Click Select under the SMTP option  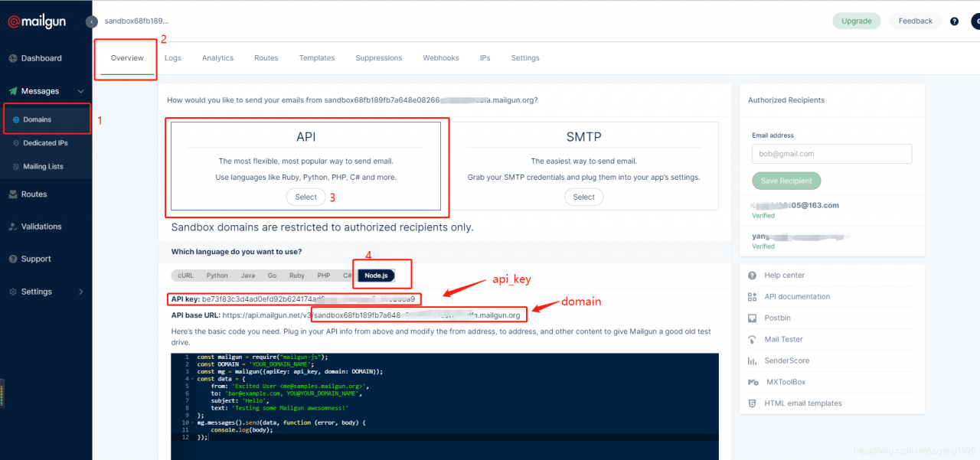click(584, 197)
